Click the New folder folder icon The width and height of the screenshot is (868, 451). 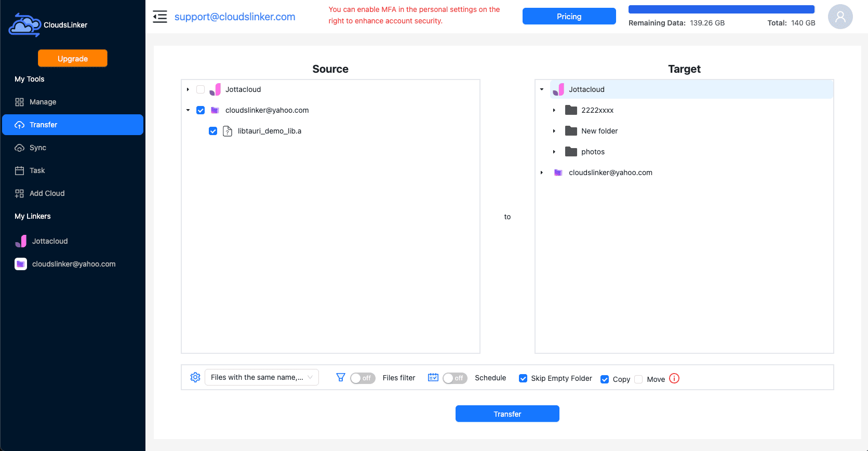point(571,131)
